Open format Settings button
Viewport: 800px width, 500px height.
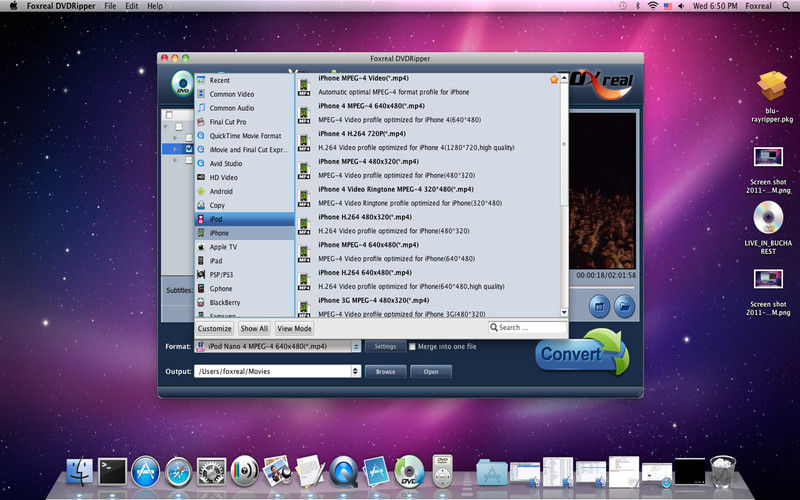(385, 346)
